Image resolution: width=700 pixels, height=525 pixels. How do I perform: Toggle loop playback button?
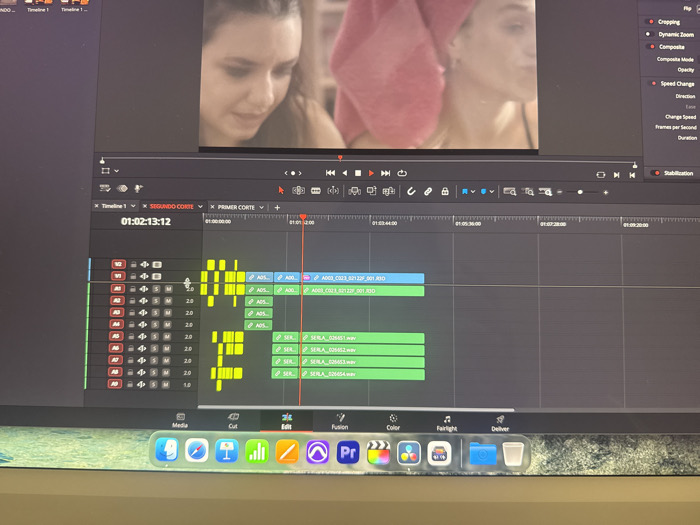click(x=402, y=173)
